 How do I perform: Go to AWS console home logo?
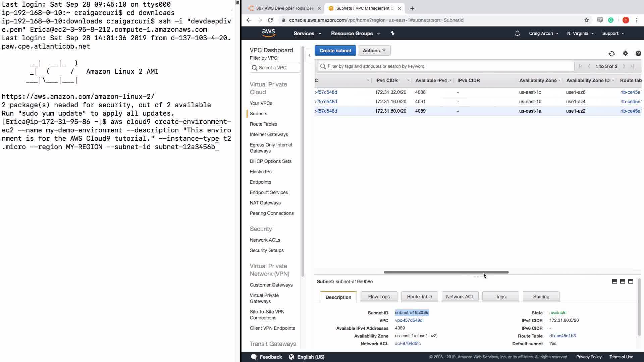(x=268, y=33)
